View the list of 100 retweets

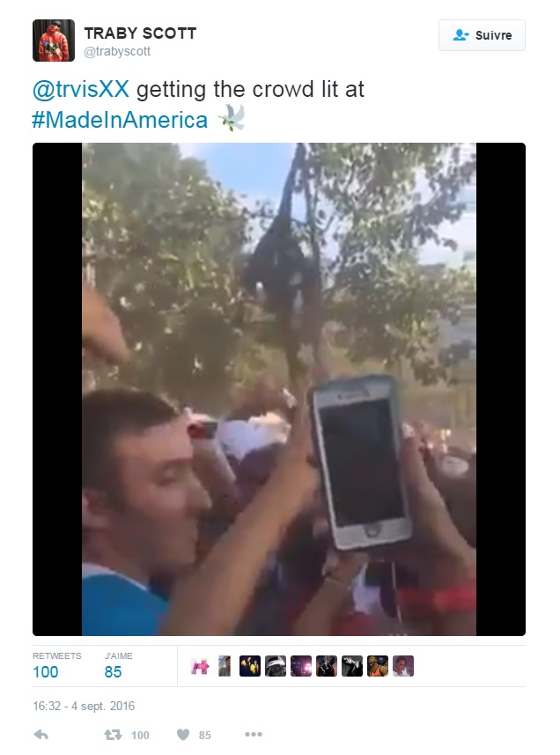coord(56,665)
